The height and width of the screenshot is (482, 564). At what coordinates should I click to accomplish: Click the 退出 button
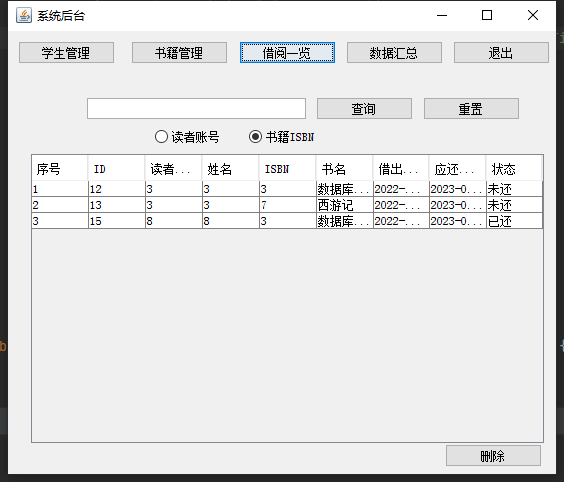(x=501, y=53)
